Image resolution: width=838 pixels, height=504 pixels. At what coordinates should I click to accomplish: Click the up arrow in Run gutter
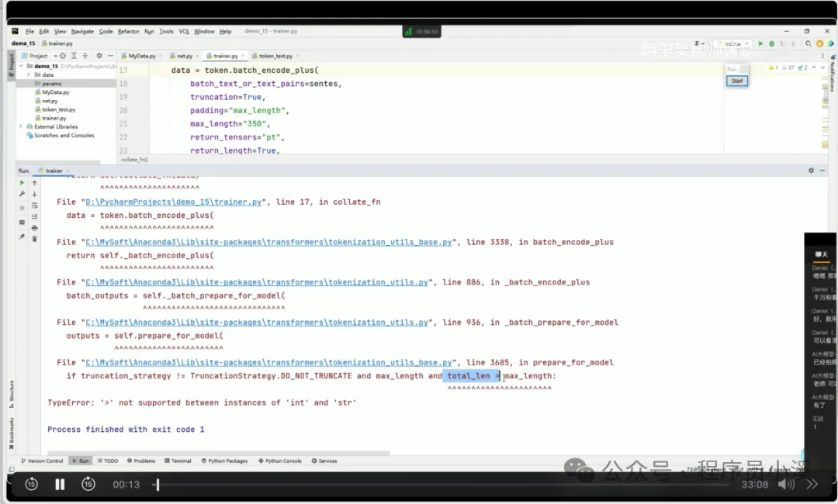(35, 182)
